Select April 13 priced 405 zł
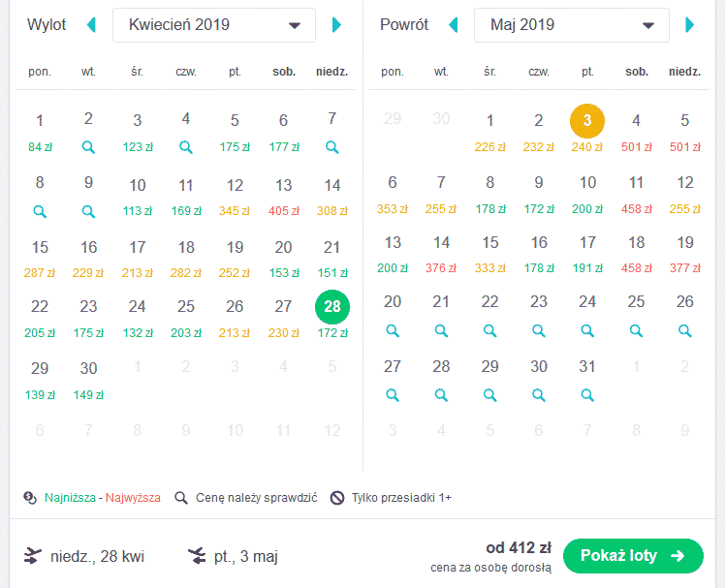This screenshot has height=588, width=725. [283, 197]
